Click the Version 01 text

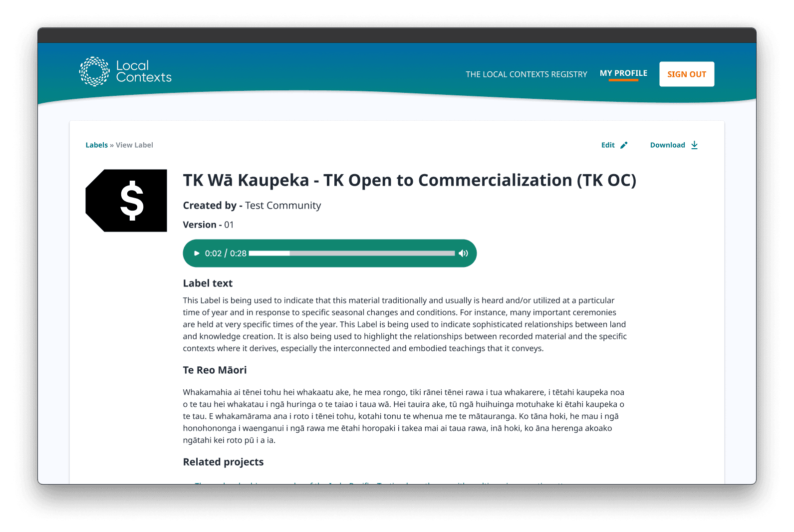tap(208, 225)
